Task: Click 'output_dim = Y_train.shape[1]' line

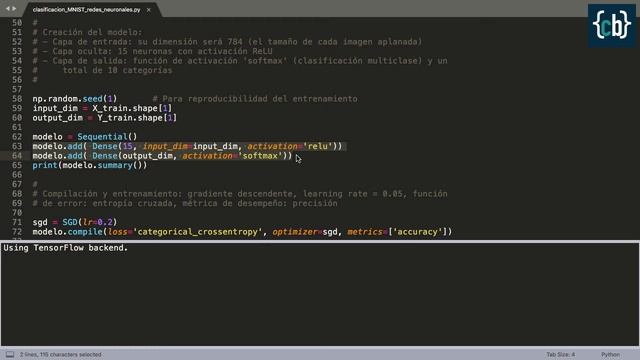Action: click(104, 118)
